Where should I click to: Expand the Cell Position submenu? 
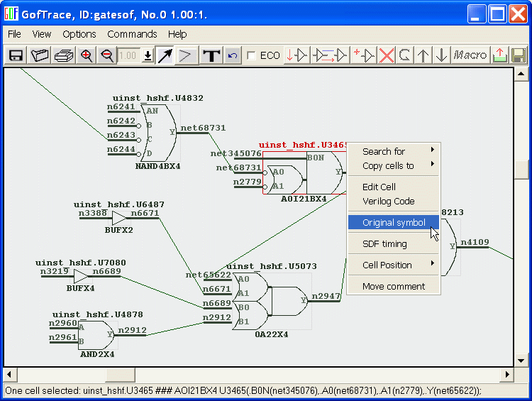(394, 265)
